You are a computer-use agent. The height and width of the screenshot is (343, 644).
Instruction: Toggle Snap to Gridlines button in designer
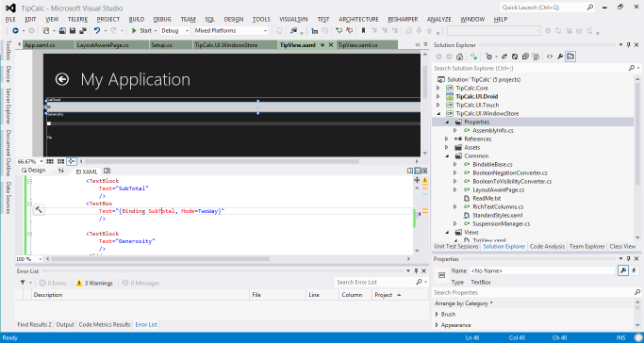pyautogui.click(x=60, y=162)
